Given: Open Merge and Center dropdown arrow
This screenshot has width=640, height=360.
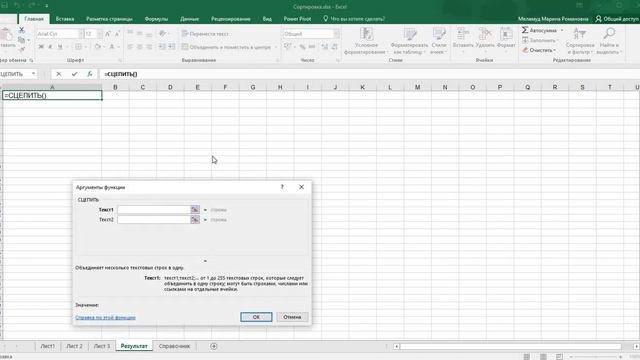Looking at the screenshot, I should (276, 47).
